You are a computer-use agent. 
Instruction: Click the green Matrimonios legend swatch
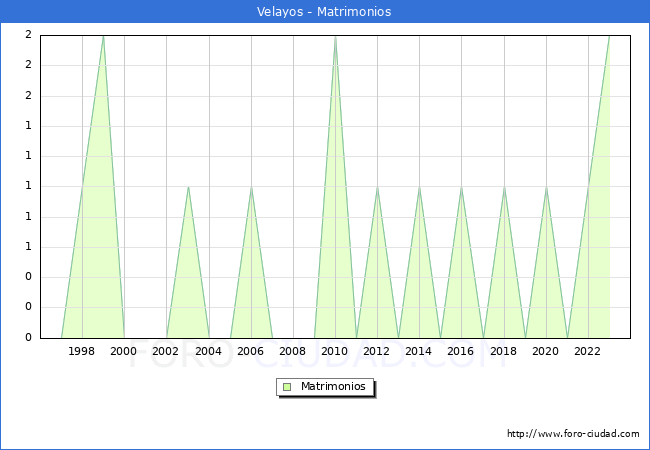point(287,387)
